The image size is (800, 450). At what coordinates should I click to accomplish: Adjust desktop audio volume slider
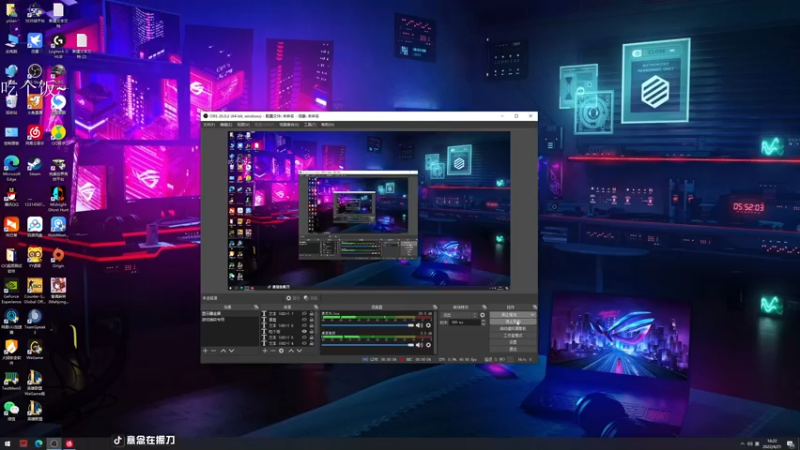pyautogui.click(x=368, y=345)
